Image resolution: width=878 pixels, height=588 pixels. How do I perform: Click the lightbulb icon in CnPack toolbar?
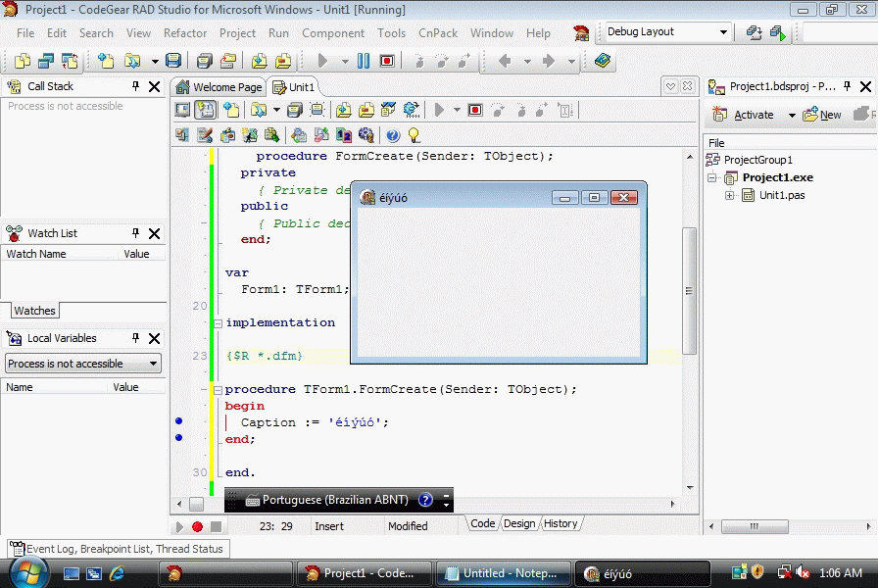[x=414, y=135]
